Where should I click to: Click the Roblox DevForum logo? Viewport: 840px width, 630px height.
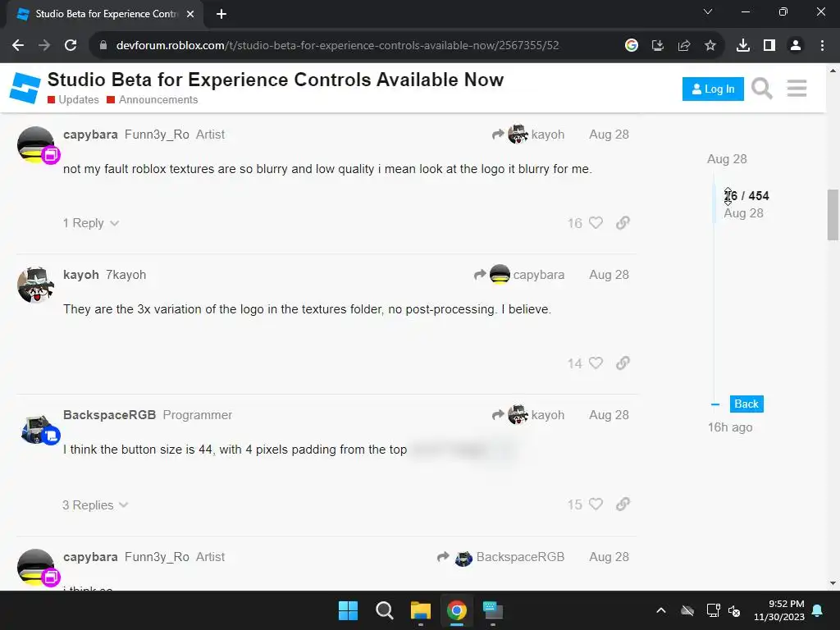coord(25,89)
